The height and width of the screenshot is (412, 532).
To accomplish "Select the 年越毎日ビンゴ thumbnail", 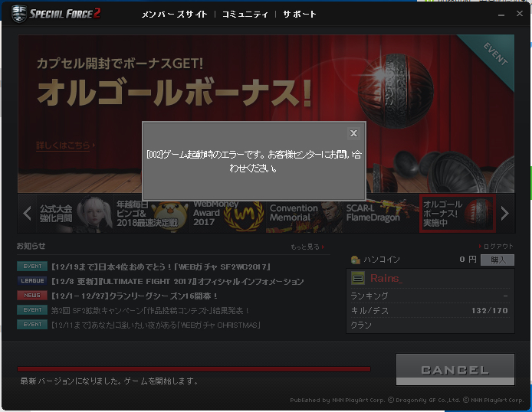I will (151, 214).
